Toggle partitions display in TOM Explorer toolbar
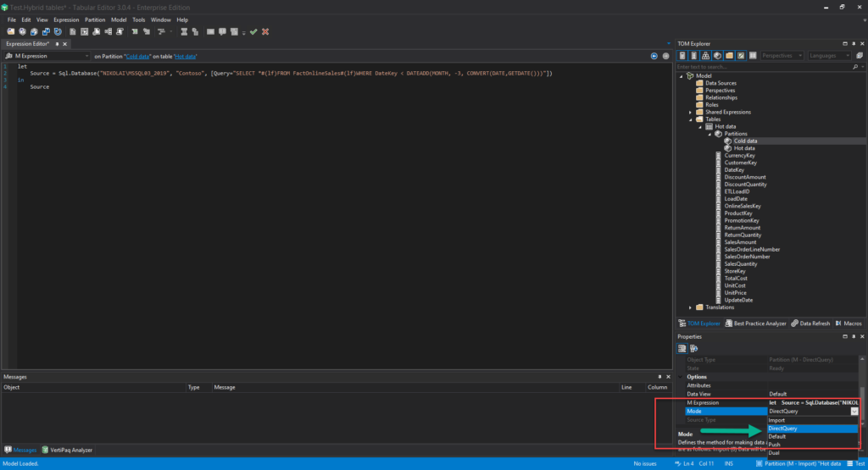The width and height of the screenshot is (868, 470). [717, 55]
